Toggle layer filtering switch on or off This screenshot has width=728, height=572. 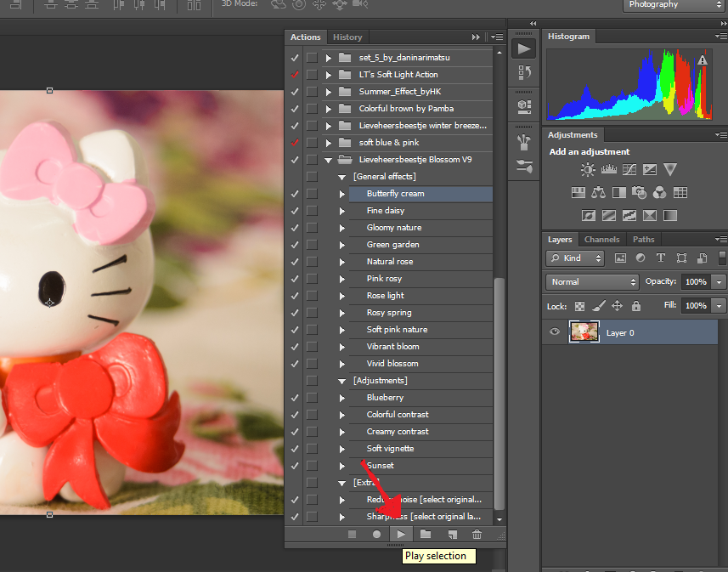[722, 258]
